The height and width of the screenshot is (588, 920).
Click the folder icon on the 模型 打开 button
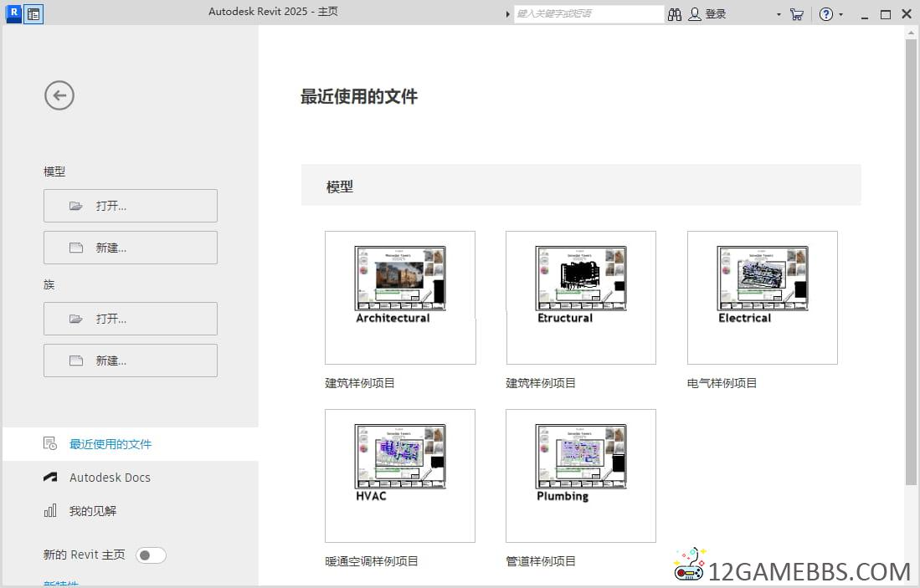pos(75,206)
